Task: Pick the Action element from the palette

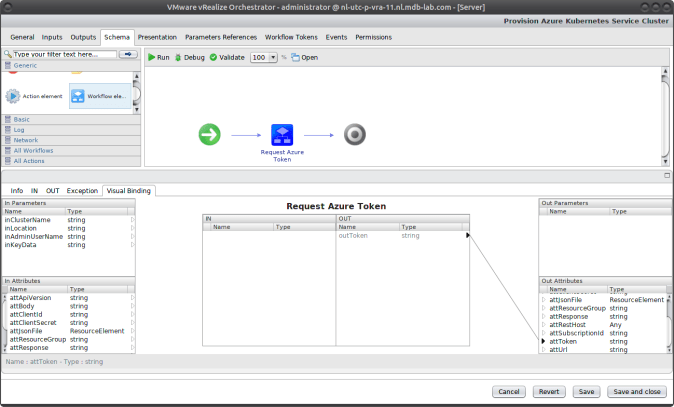Action: tap(34, 96)
